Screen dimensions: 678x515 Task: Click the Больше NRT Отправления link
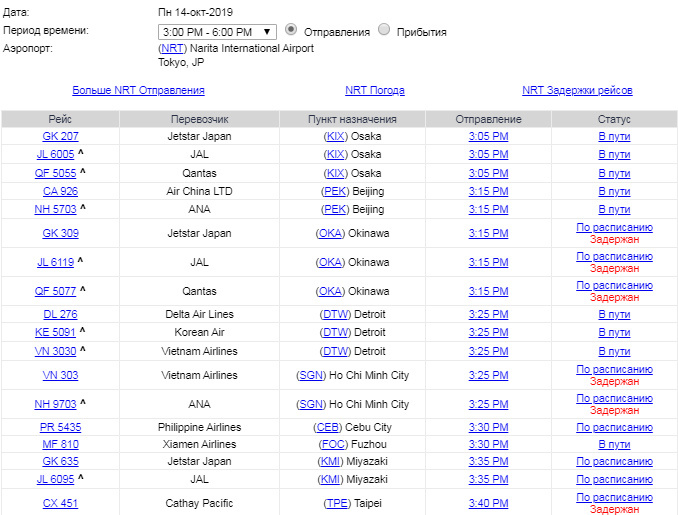(138, 90)
